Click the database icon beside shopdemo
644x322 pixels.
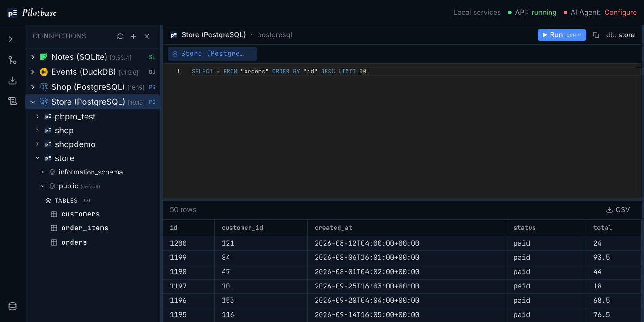[x=48, y=144]
